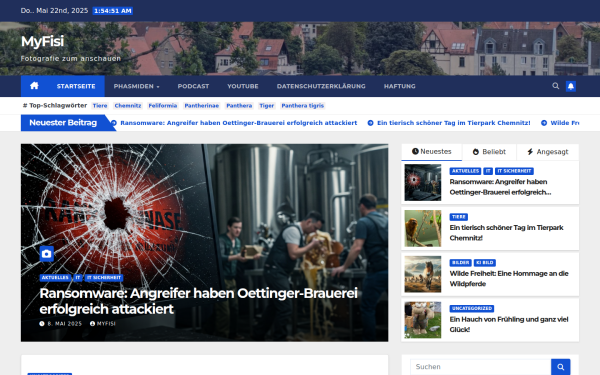Screen dimensions: 600x375
Task: Open Ransomware thumbnail in sidebar
Action: click(423, 183)
